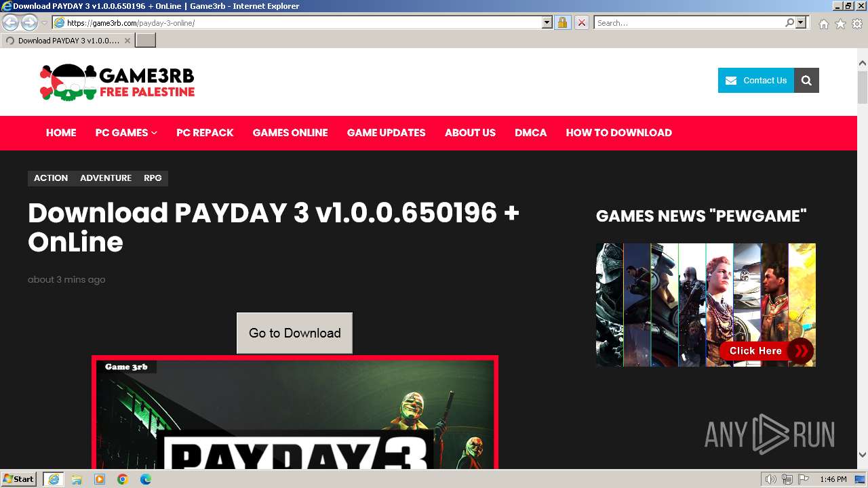Click the PAYDAY 3 cover image
Viewport: 868px width, 488px height.
click(x=295, y=412)
